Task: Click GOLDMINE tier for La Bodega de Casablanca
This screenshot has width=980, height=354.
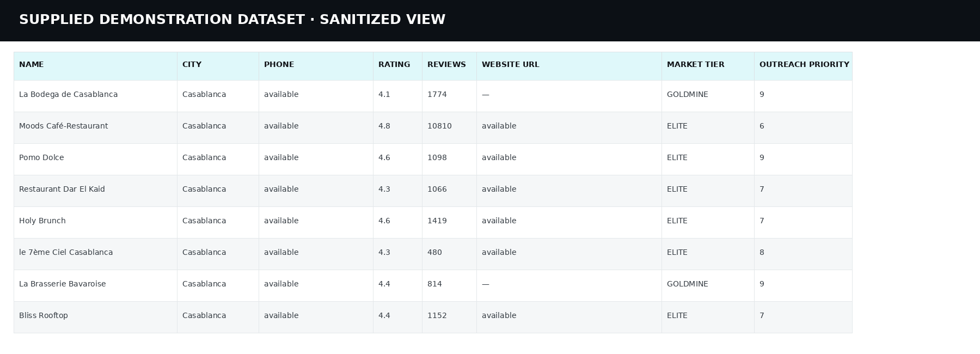Action: (x=687, y=94)
